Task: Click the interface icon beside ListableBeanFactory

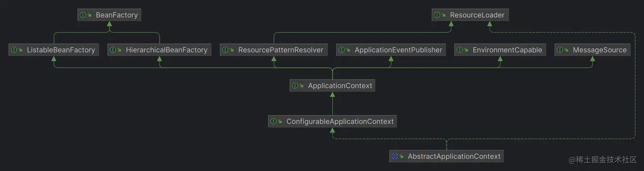Action: [x=14, y=50]
